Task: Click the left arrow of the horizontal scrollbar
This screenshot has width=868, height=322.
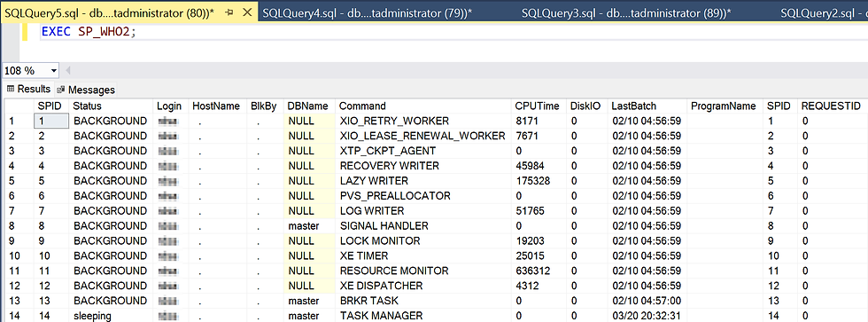Action: click(68, 71)
